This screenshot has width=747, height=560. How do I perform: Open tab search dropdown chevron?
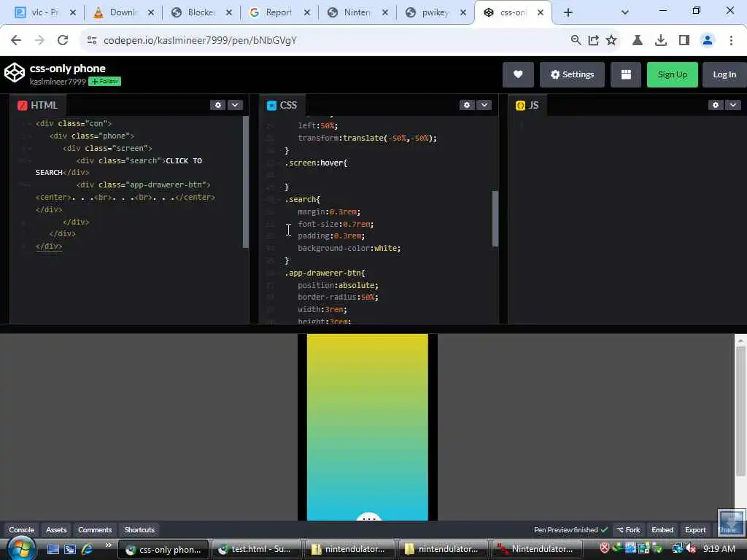point(625,13)
